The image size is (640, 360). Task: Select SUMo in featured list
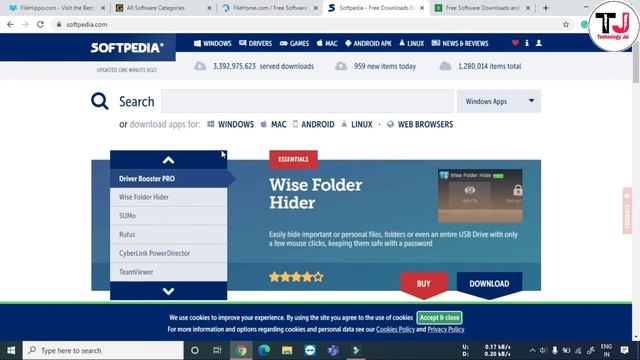[x=169, y=216]
